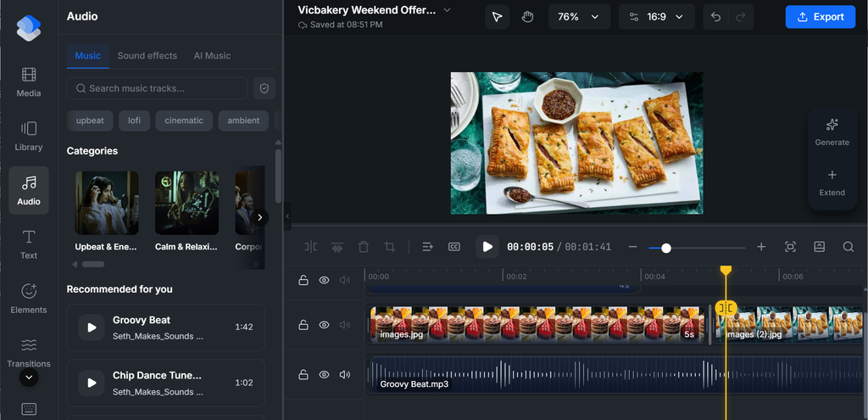Click the audio waveform detach icon

(337, 247)
